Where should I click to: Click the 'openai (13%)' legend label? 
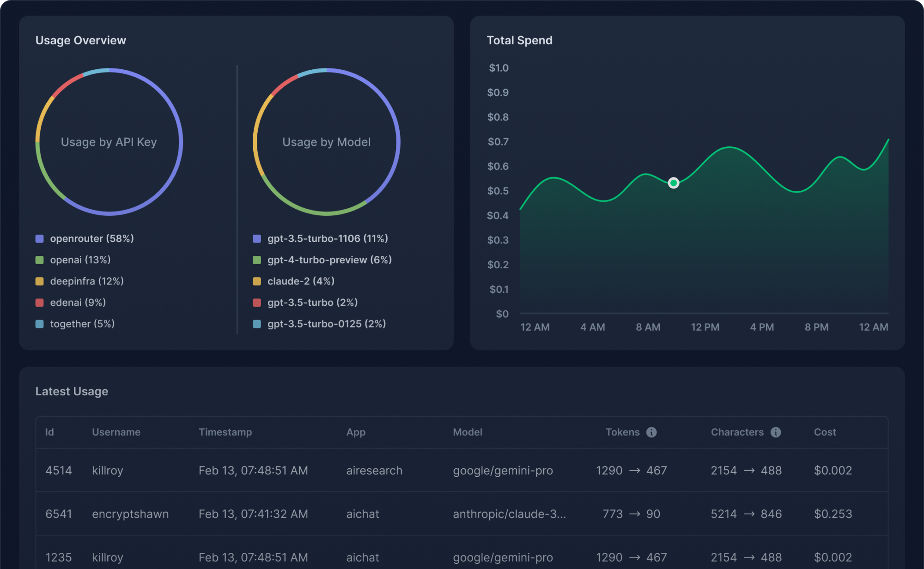pos(80,260)
